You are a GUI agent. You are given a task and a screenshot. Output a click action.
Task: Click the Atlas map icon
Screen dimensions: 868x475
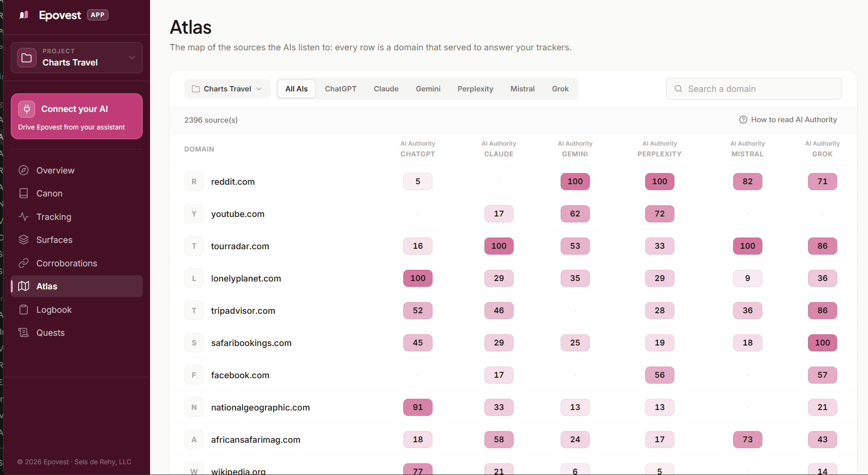[23, 286]
